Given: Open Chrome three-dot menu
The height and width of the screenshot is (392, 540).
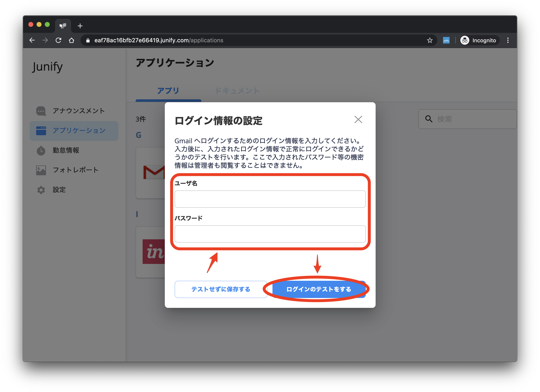Looking at the screenshot, I should (x=508, y=40).
